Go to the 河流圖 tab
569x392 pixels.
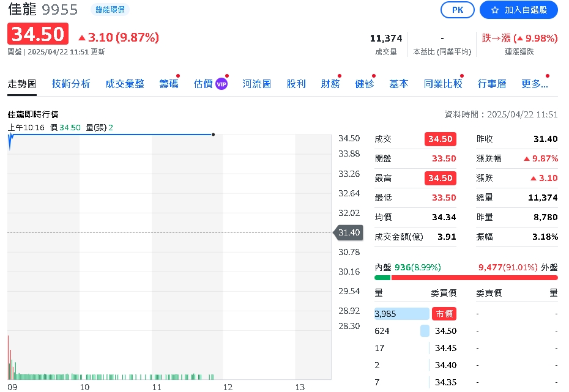tap(257, 84)
